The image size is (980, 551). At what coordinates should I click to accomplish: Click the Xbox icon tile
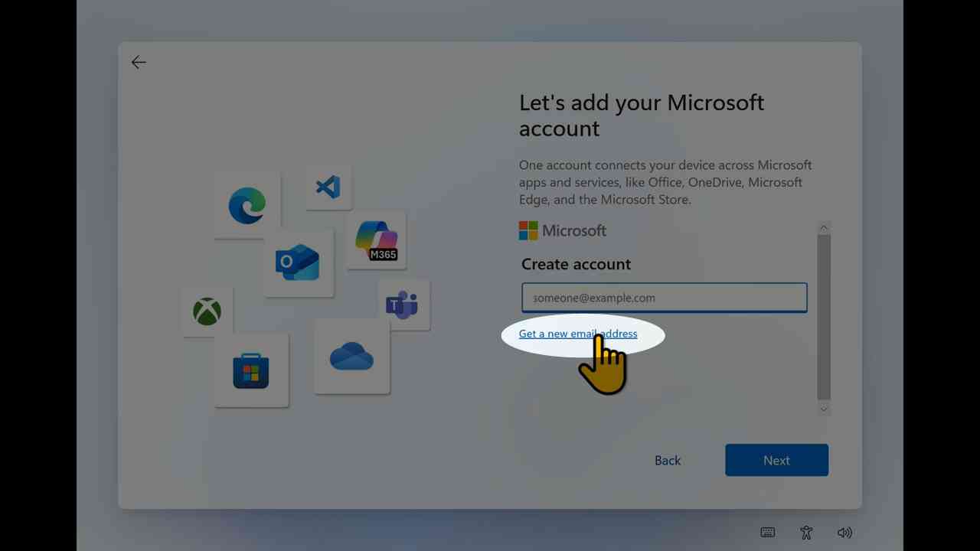pyautogui.click(x=207, y=311)
